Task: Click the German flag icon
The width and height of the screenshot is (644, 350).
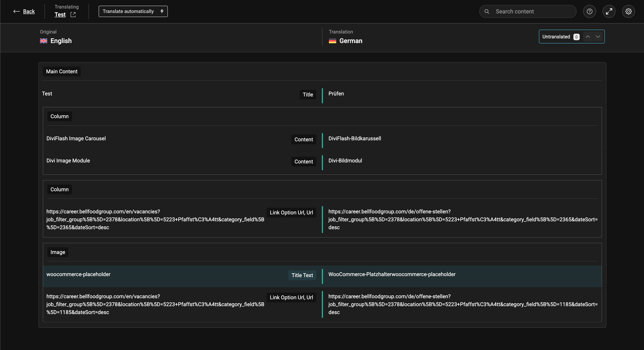Action: [332, 41]
